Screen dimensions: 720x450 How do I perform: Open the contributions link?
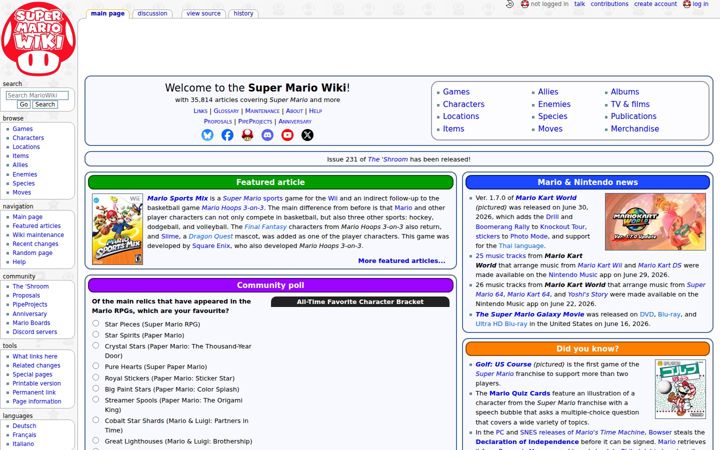click(x=609, y=4)
